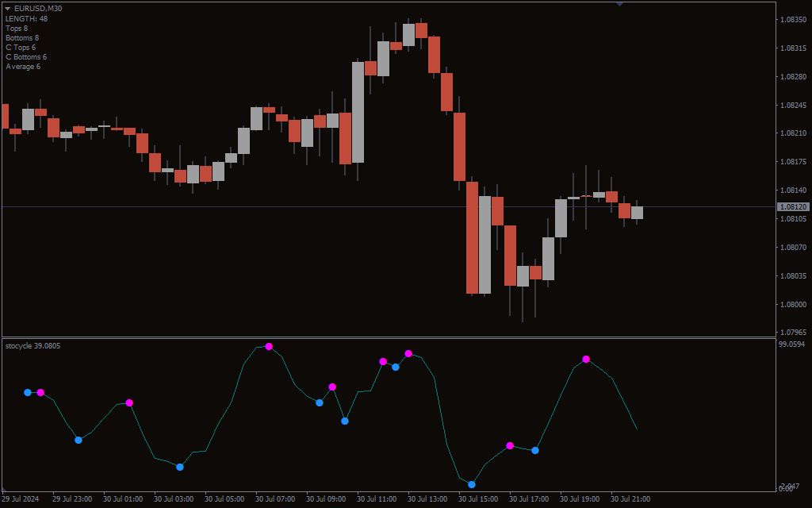
Task: Click 1.08350 on the price scale
Action: click(792, 20)
